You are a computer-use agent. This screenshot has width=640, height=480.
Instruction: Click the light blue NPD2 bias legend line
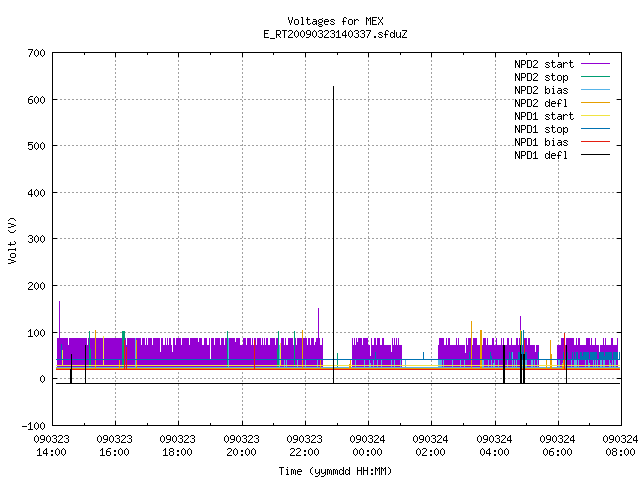[596, 90]
